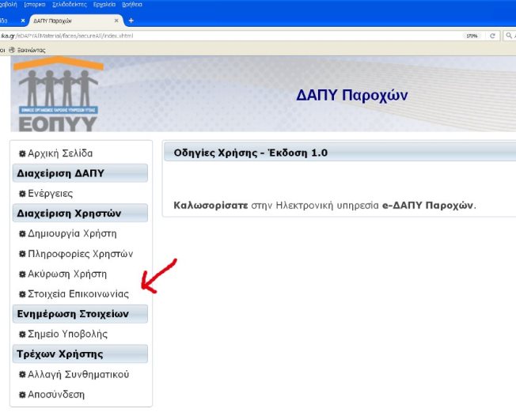516x420 pixels.
Task: Open Δημιουργία Χρήστη in sidebar
Action: point(72,233)
